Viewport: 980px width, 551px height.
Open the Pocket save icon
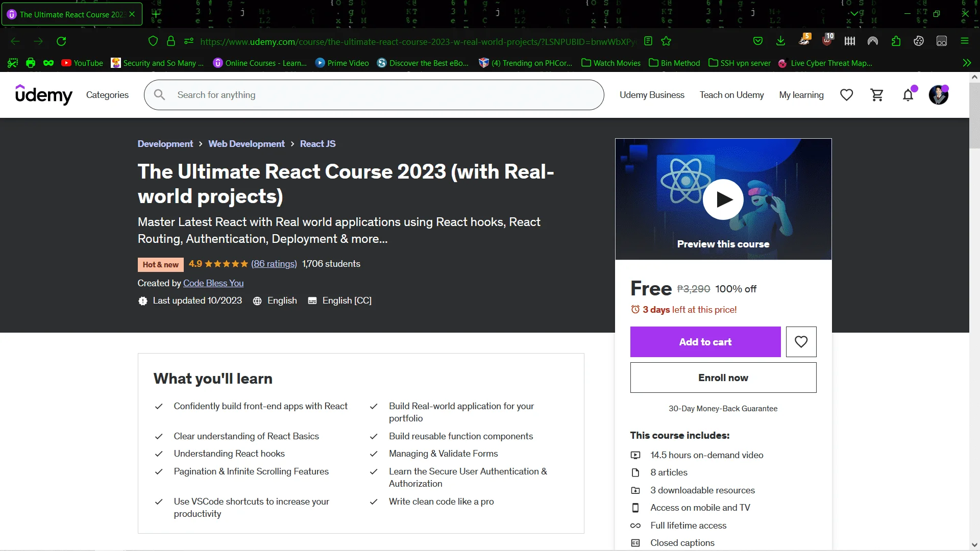coord(758,41)
